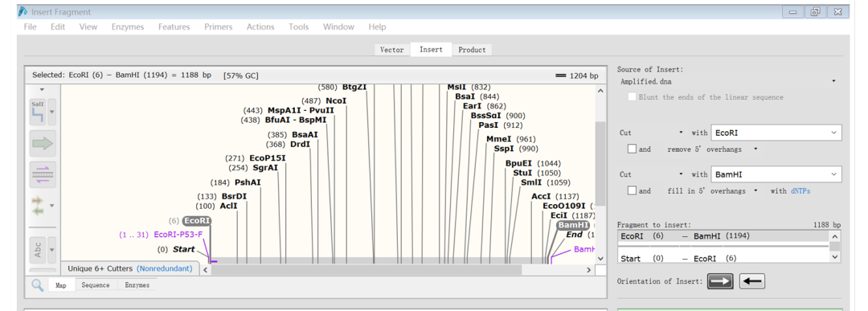Image resolution: width=868 pixels, height=311 pixels.
Task: Click the Abc text display icon
Action: tap(38, 251)
